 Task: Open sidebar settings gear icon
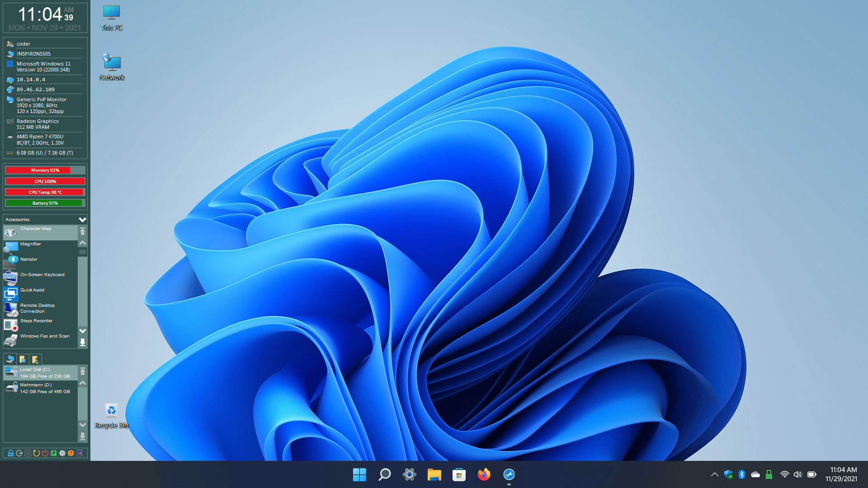(x=62, y=453)
